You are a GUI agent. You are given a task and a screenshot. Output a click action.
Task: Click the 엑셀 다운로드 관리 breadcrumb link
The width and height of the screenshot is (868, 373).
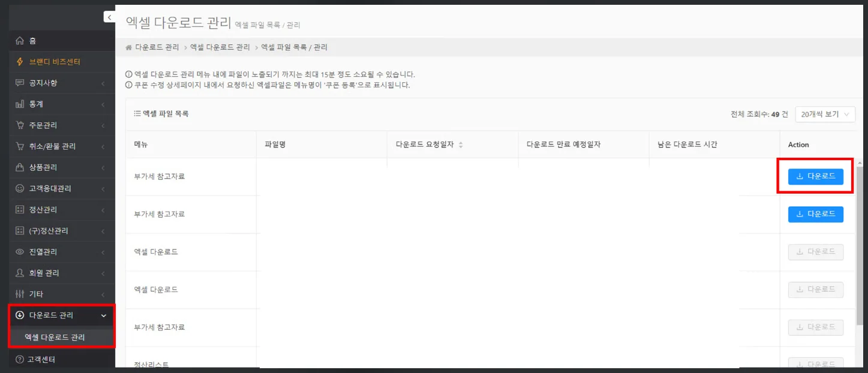click(220, 47)
